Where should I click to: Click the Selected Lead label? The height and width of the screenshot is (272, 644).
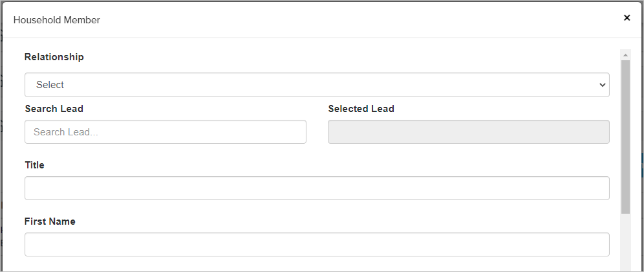pyautogui.click(x=361, y=109)
